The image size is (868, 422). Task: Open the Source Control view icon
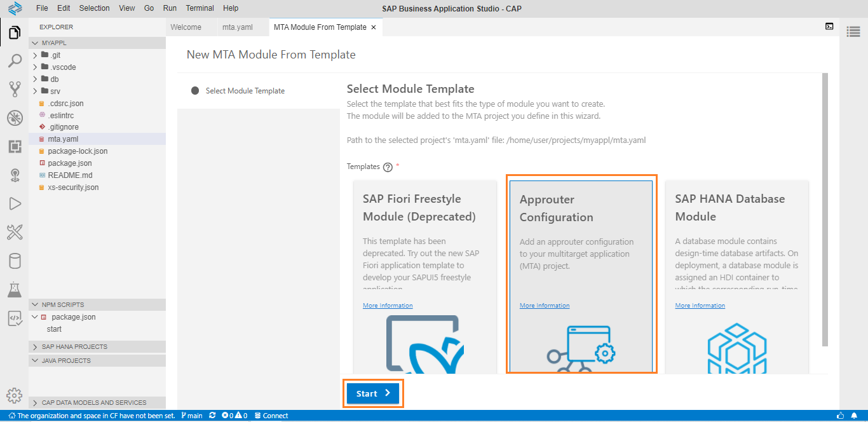[14, 89]
